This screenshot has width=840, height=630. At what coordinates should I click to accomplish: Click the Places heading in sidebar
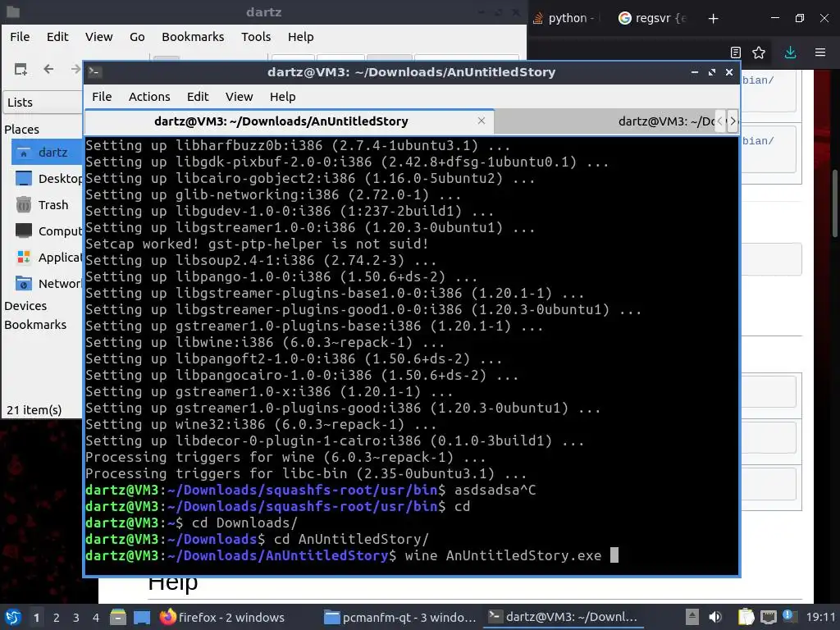[x=21, y=129]
